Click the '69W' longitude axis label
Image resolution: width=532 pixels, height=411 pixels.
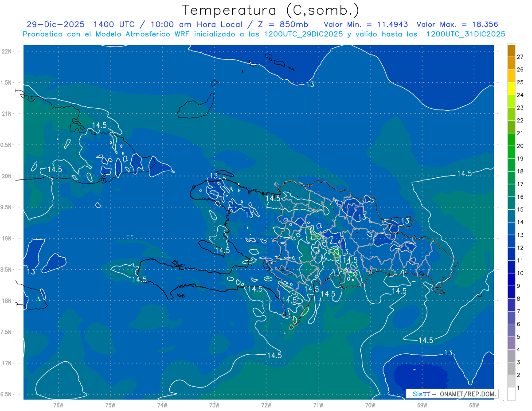[x=422, y=405]
